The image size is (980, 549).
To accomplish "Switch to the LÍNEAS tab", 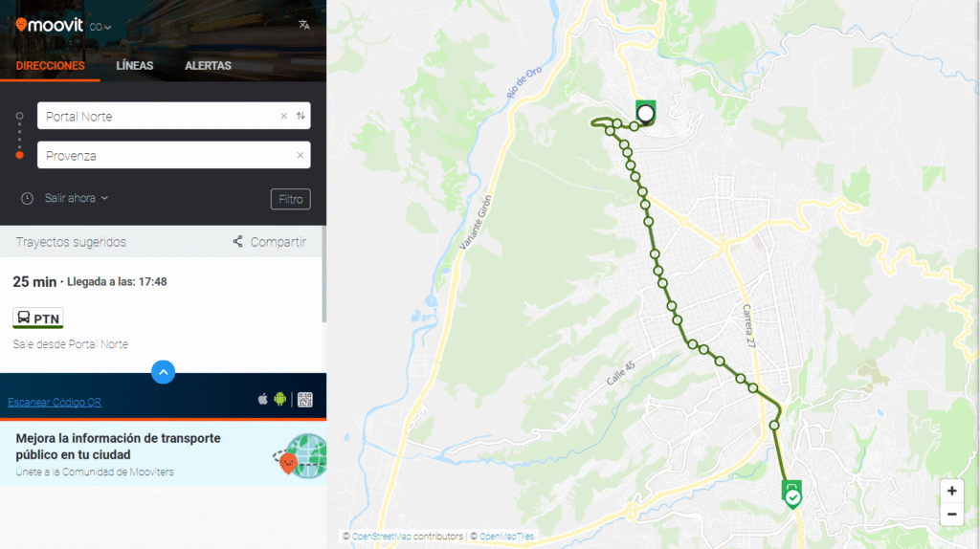I will tap(134, 66).
